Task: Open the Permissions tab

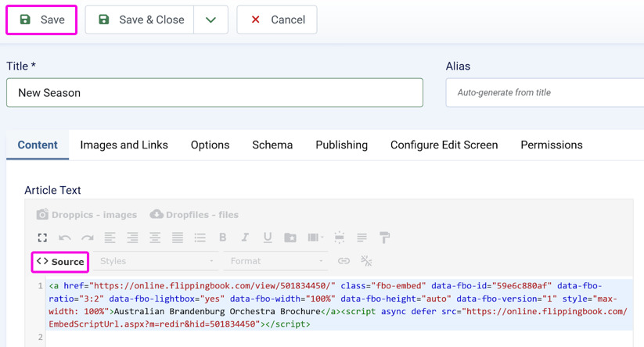Action: [552, 145]
